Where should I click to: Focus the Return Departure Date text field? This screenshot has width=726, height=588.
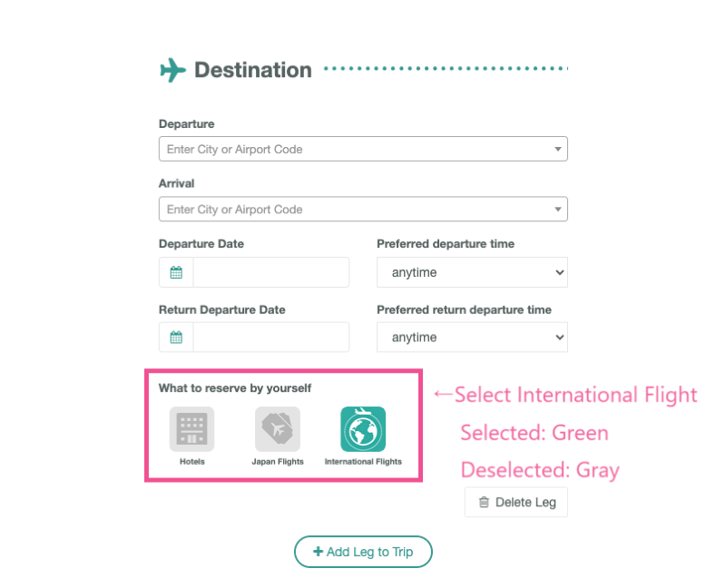(x=270, y=337)
